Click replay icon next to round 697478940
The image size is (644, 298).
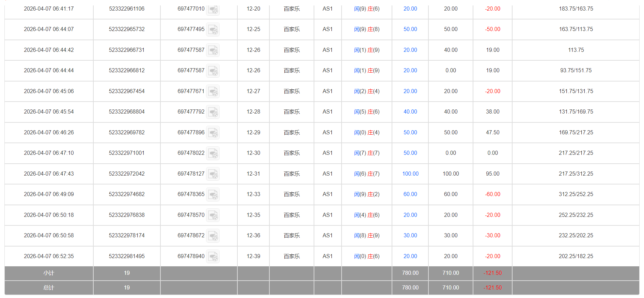coord(213,257)
